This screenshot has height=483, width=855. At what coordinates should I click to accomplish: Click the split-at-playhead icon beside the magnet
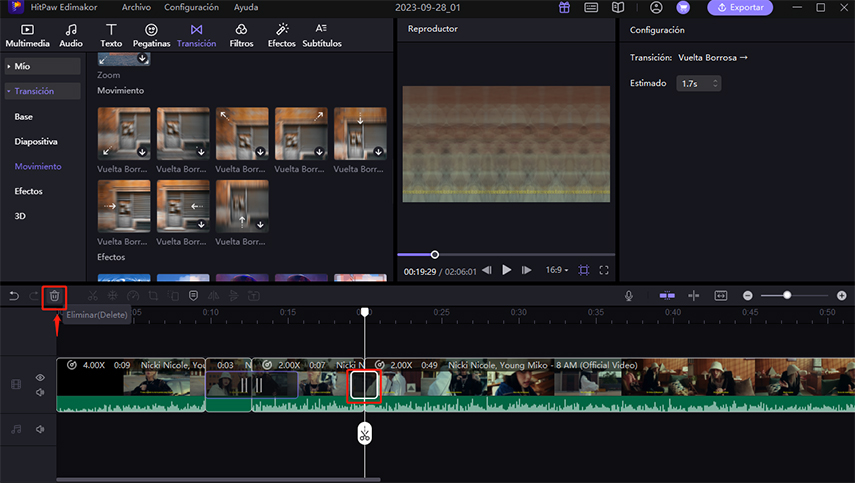694,295
